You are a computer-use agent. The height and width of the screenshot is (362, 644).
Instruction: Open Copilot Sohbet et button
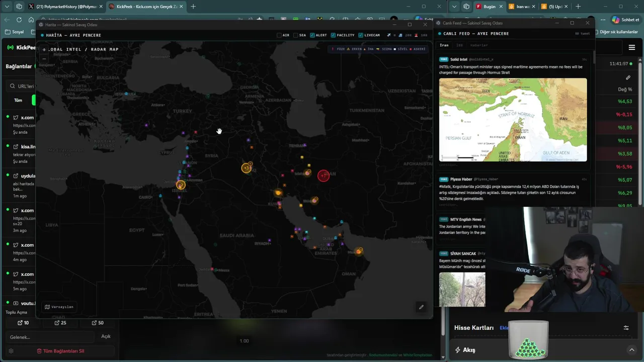[626, 20]
